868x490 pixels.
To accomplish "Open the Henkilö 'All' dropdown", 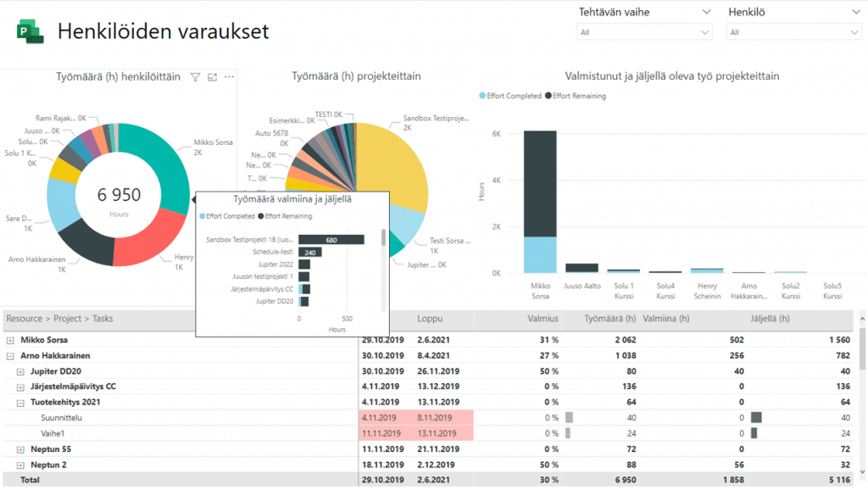I will [x=794, y=32].
